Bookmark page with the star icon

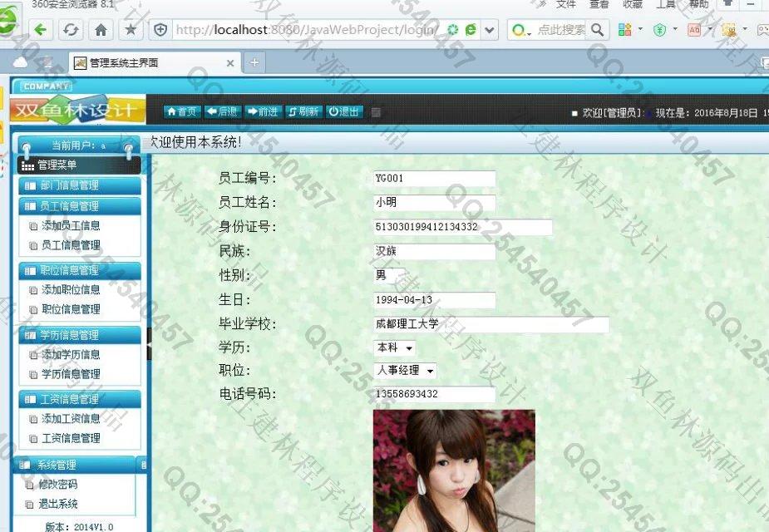click(x=131, y=30)
